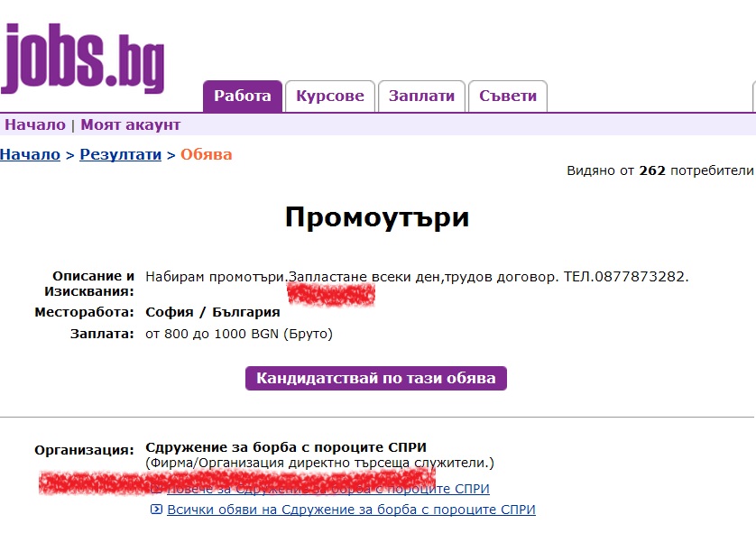Click Начало in the breadcrumb trail

(30, 154)
